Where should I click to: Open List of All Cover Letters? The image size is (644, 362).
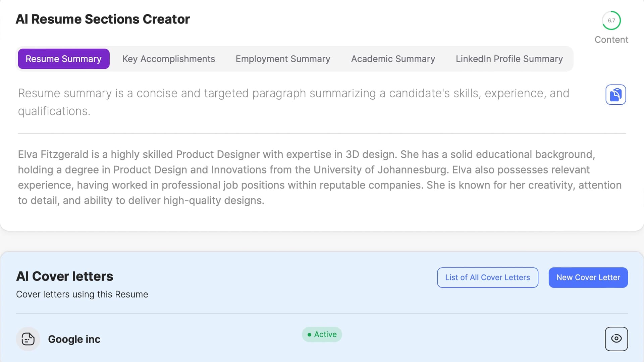[487, 277]
